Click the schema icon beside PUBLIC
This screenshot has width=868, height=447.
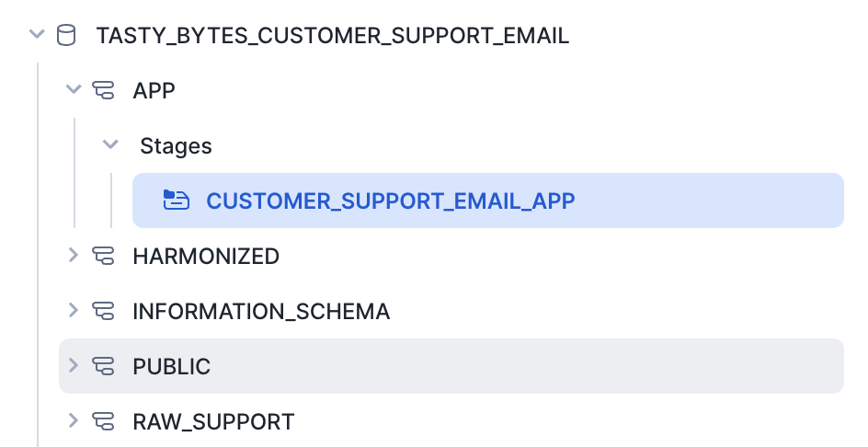coord(103,366)
